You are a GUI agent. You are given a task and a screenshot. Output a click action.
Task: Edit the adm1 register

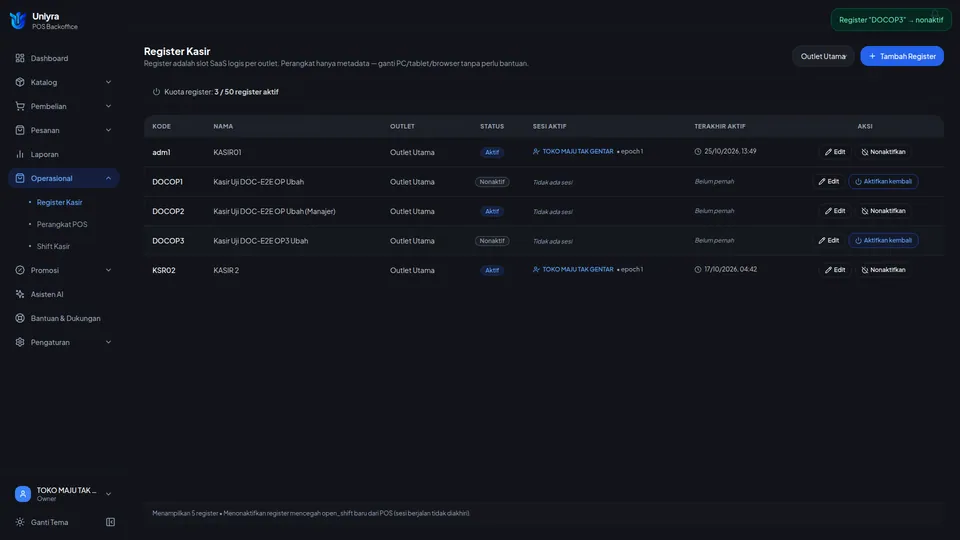[834, 152]
